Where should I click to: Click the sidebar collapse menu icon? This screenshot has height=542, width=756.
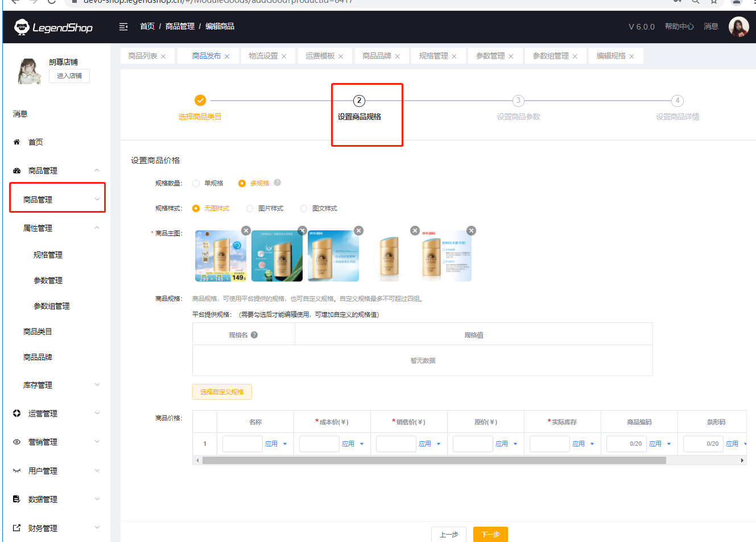click(x=123, y=27)
